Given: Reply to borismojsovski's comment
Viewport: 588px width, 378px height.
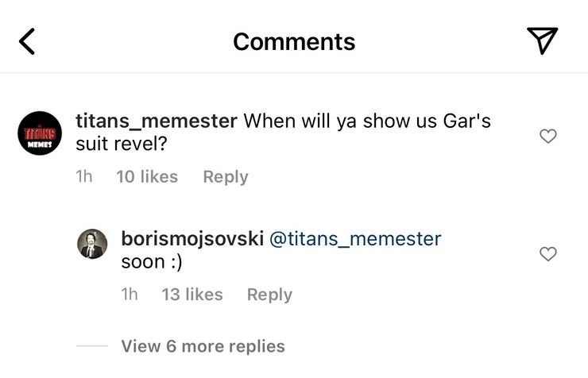Looking at the screenshot, I should pyautogui.click(x=269, y=295).
